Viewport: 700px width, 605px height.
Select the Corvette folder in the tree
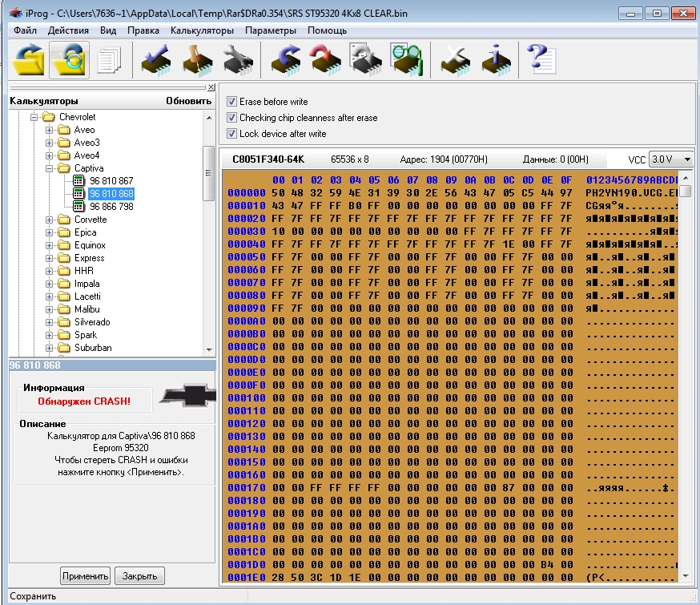pos(91,220)
